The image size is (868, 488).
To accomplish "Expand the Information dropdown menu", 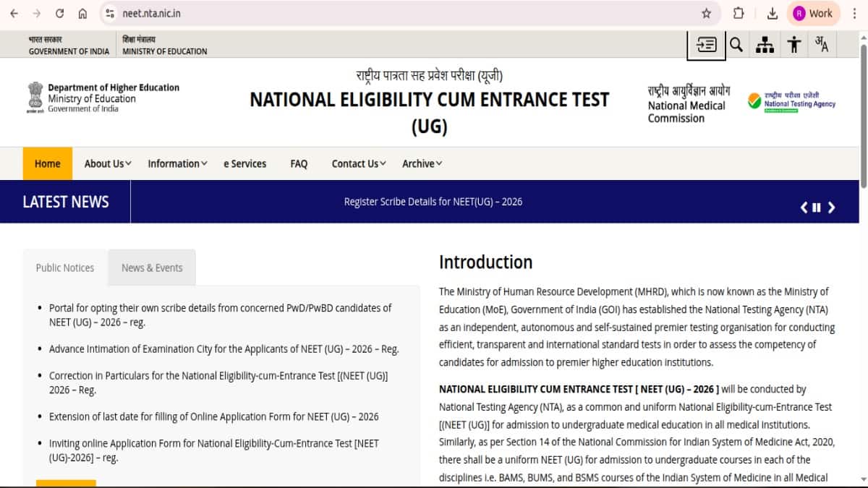I will (177, 163).
